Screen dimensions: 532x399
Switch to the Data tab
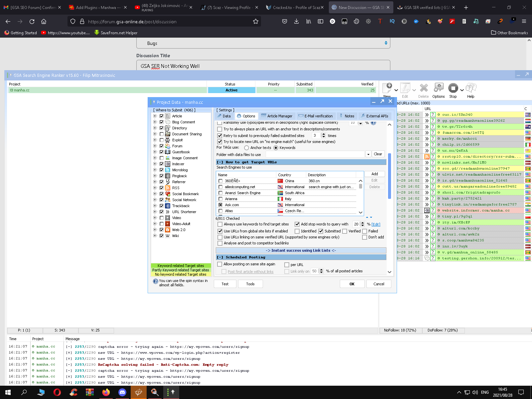pyautogui.click(x=224, y=116)
